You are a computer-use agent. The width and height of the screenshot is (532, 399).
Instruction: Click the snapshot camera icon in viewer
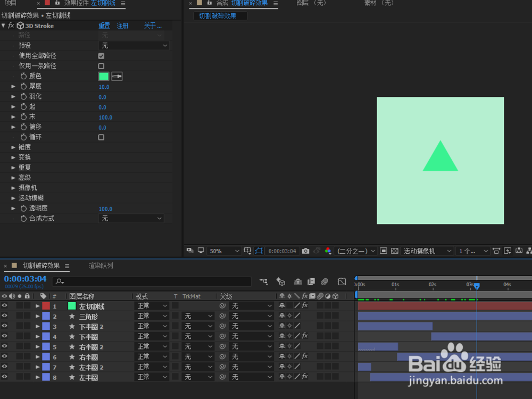pyautogui.click(x=306, y=251)
